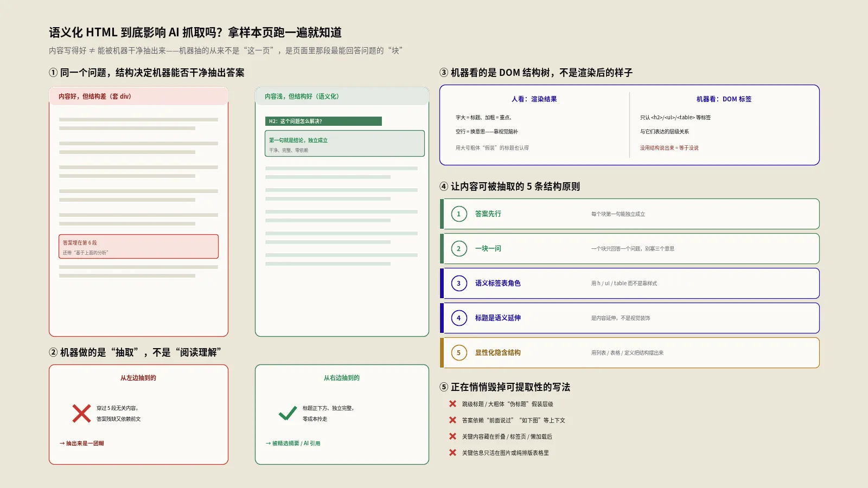Click the text 语义标签表角色

pos(498,284)
